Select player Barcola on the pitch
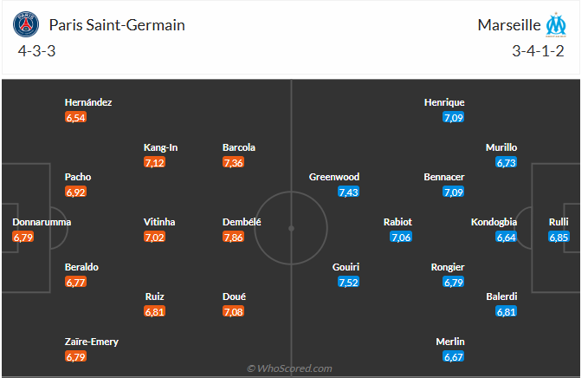 point(239,147)
